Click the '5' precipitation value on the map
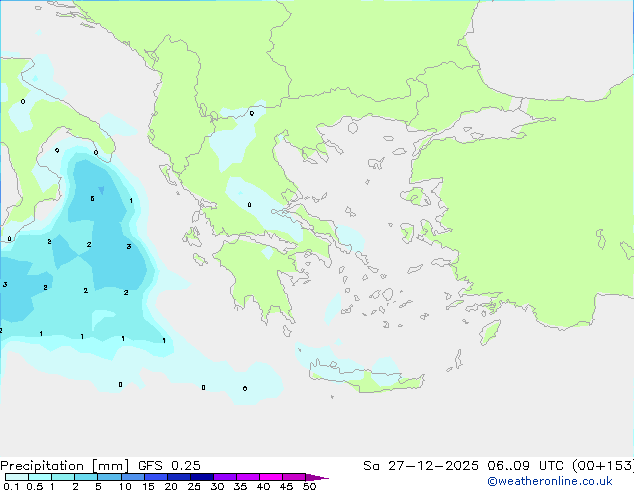The image size is (634, 490). tap(92, 199)
